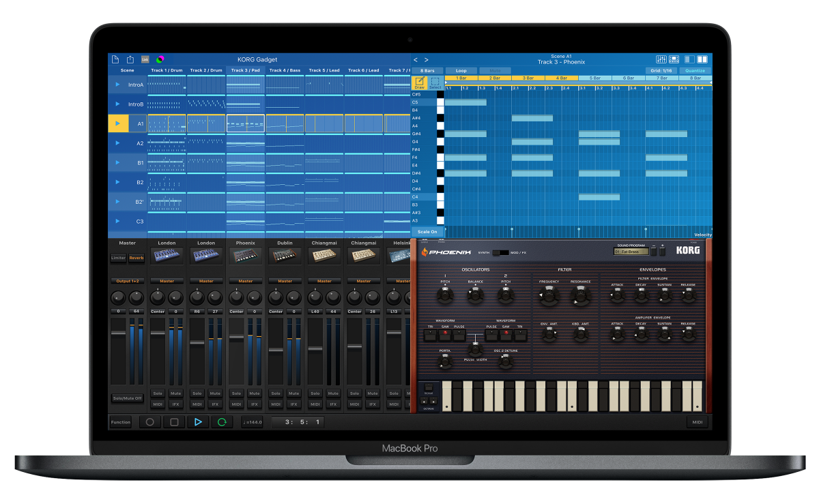Screen dimensions: 819x504
Task: Click the Phoenix gadget thumbnail in mixer
Action: coord(245,256)
